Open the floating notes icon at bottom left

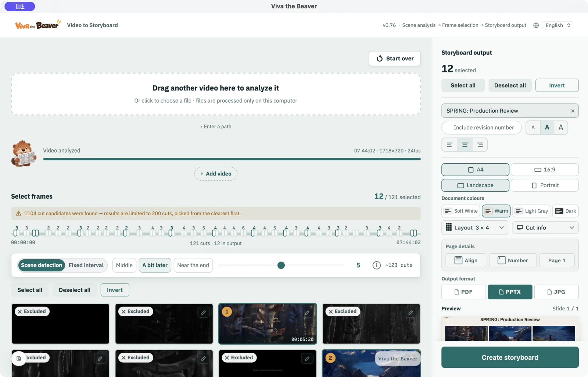[x=19, y=358]
